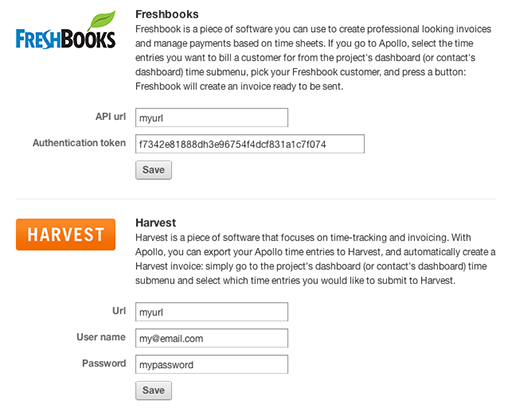Select the Authentication token input field
The height and width of the screenshot is (409, 512).
tap(250, 144)
